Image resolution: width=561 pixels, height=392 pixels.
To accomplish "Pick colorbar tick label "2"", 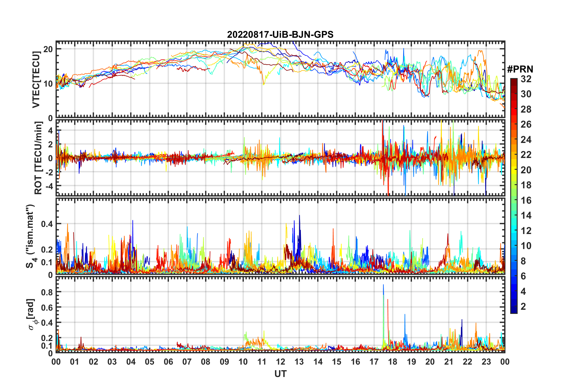I will 523,307.
